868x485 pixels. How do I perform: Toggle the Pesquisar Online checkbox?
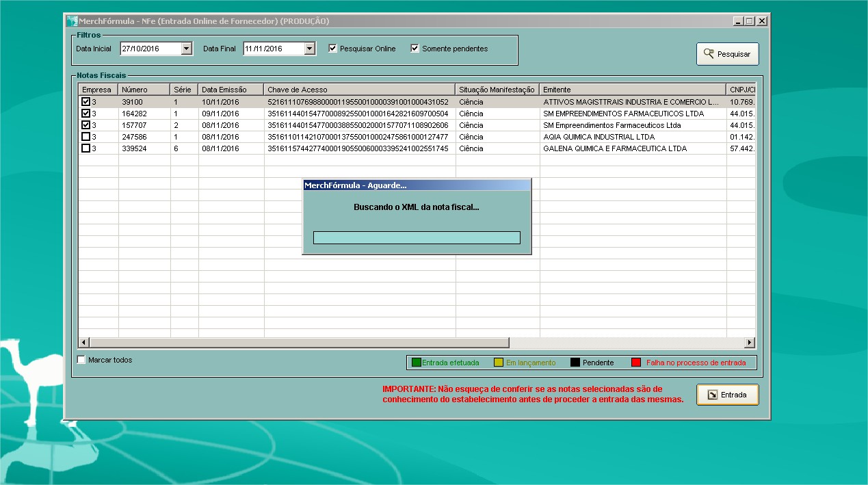(333, 49)
